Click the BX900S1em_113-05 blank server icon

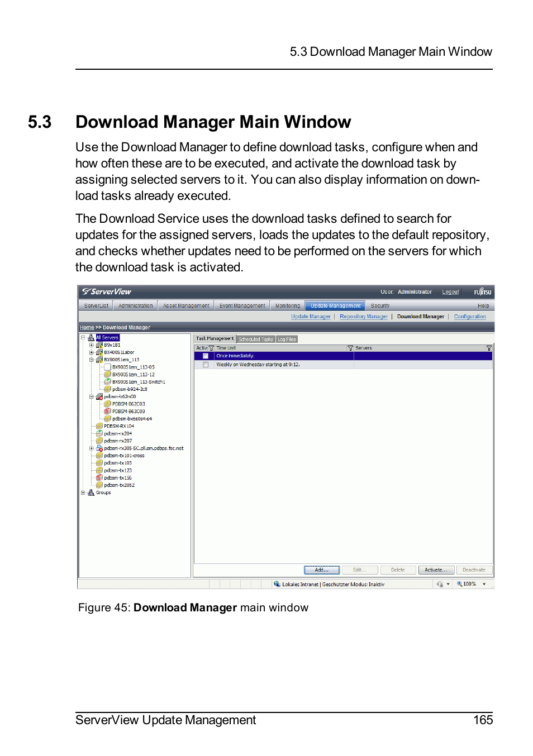[x=108, y=367]
